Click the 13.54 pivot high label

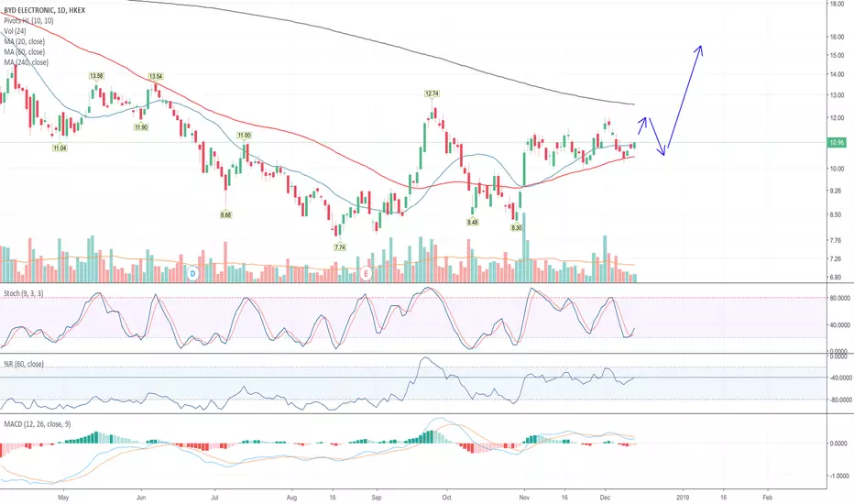tap(156, 76)
